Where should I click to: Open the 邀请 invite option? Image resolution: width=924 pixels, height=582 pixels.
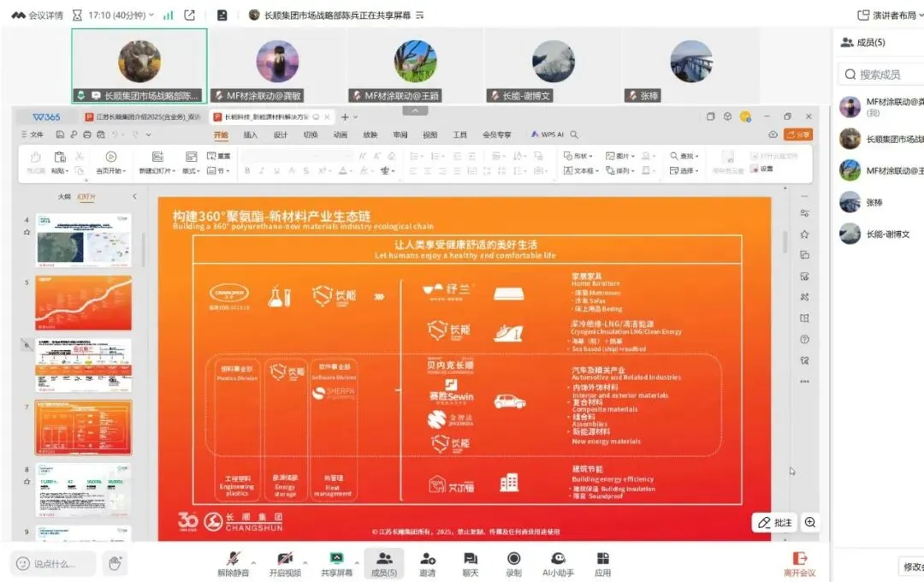tap(427, 564)
